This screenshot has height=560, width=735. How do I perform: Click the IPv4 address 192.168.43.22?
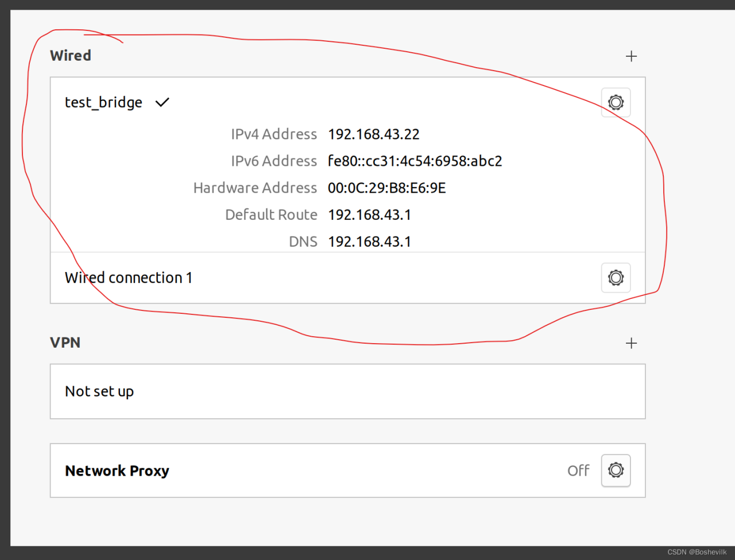[x=374, y=134]
